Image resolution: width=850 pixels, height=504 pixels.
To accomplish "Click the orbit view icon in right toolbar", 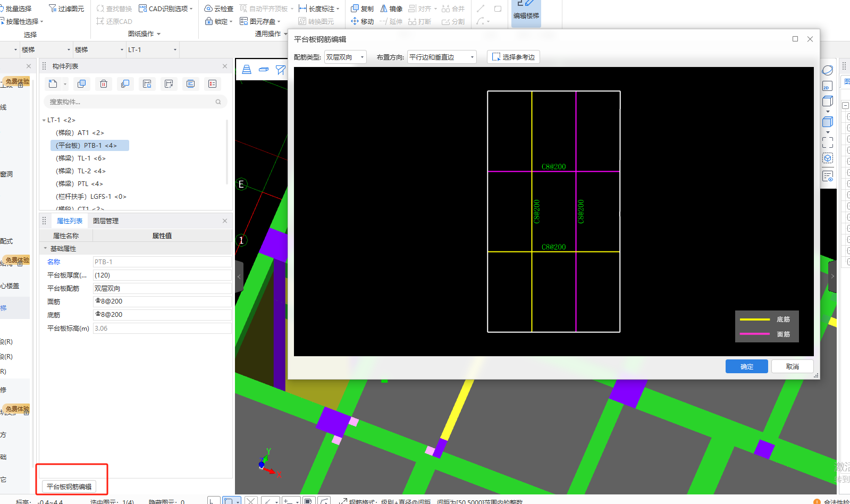I will coord(828,70).
